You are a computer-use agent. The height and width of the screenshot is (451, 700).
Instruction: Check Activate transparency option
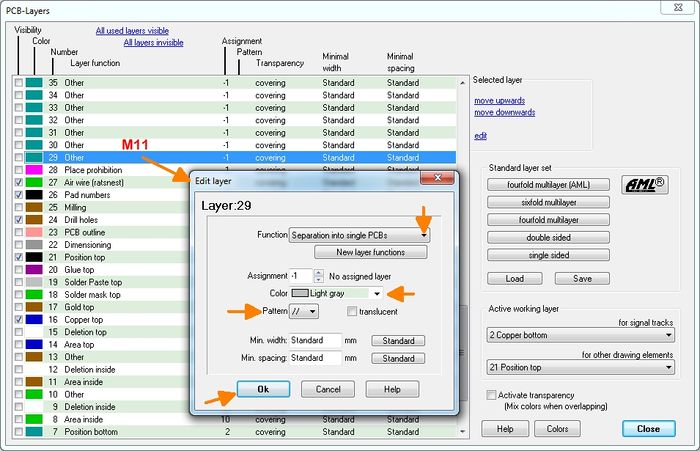[x=489, y=395]
